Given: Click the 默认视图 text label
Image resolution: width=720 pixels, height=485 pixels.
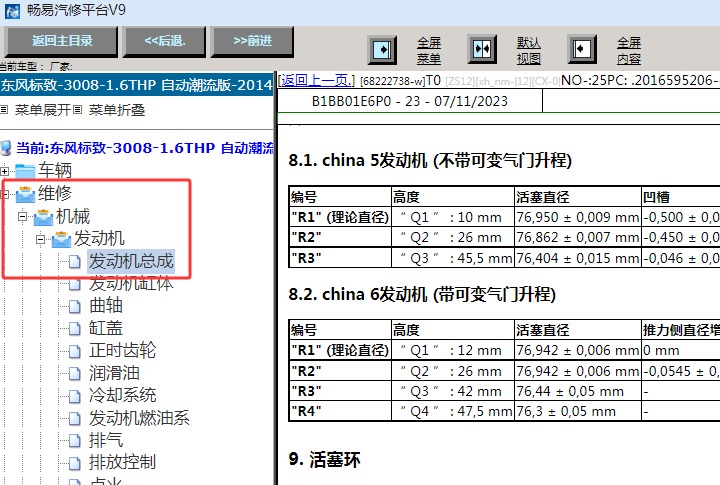Looking at the screenshot, I should pyautogui.click(x=529, y=51).
